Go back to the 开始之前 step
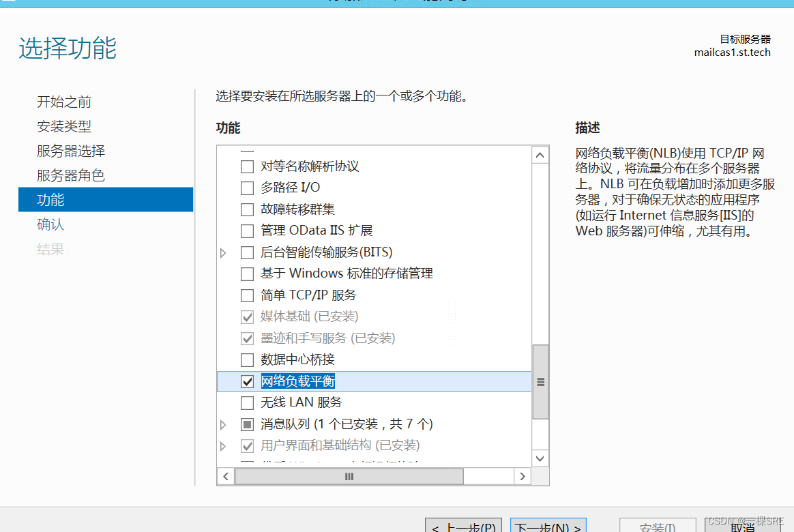This screenshot has height=532, width=794. click(x=65, y=102)
